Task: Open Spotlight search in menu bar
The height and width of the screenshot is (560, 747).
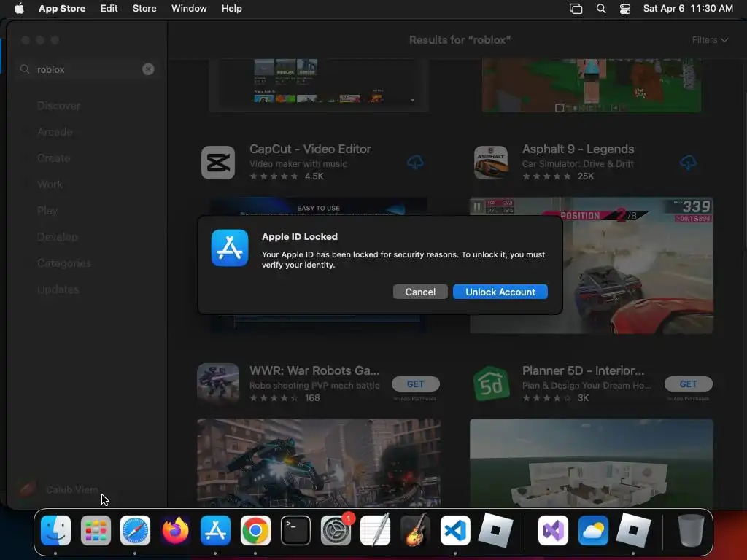Action: [601, 9]
